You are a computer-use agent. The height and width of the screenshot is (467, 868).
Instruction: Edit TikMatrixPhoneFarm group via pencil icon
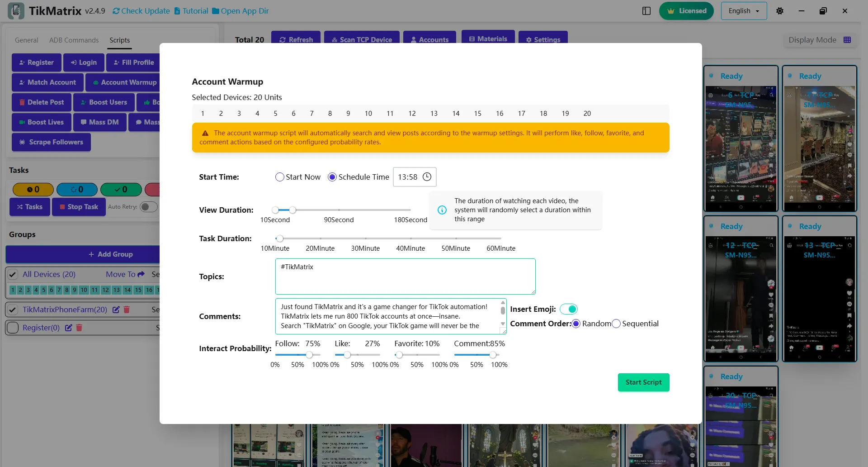[x=115, y=310]
